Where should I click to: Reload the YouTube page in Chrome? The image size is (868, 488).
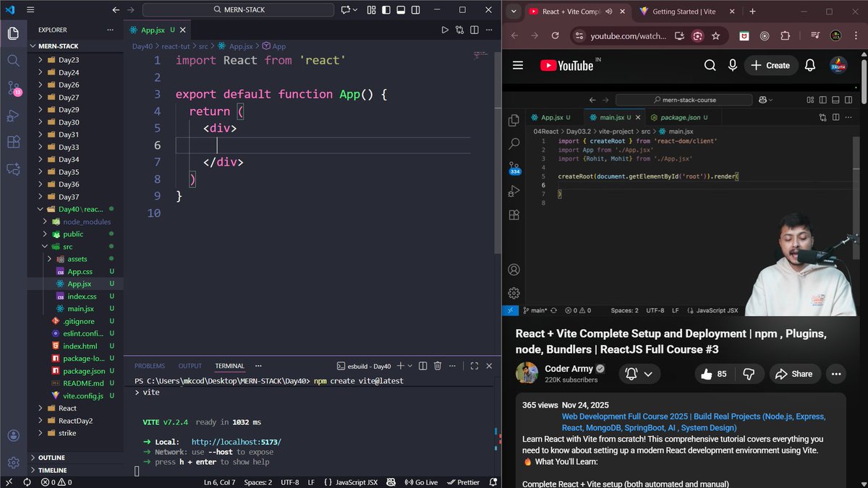555,35
